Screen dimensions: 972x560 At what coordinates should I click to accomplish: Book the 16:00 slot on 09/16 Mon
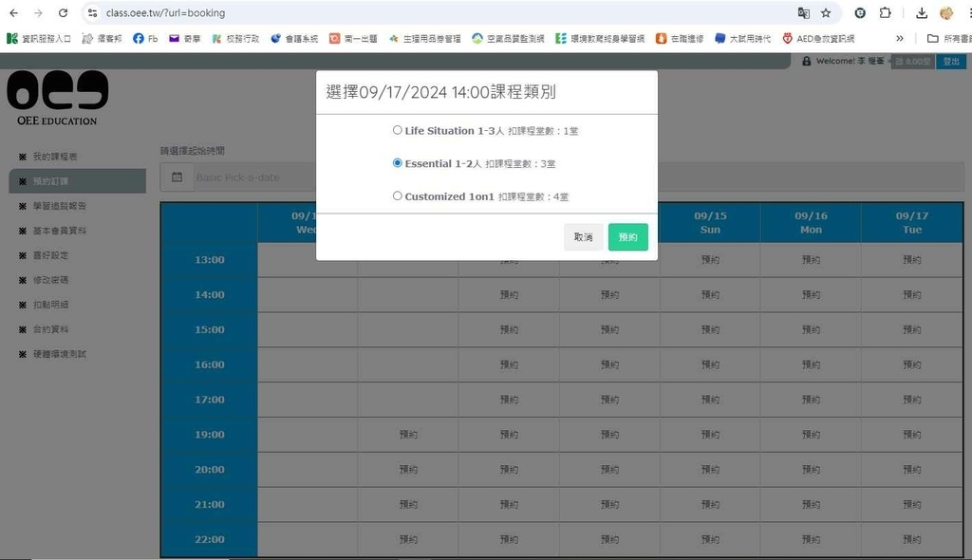click(x=811, y=364)
